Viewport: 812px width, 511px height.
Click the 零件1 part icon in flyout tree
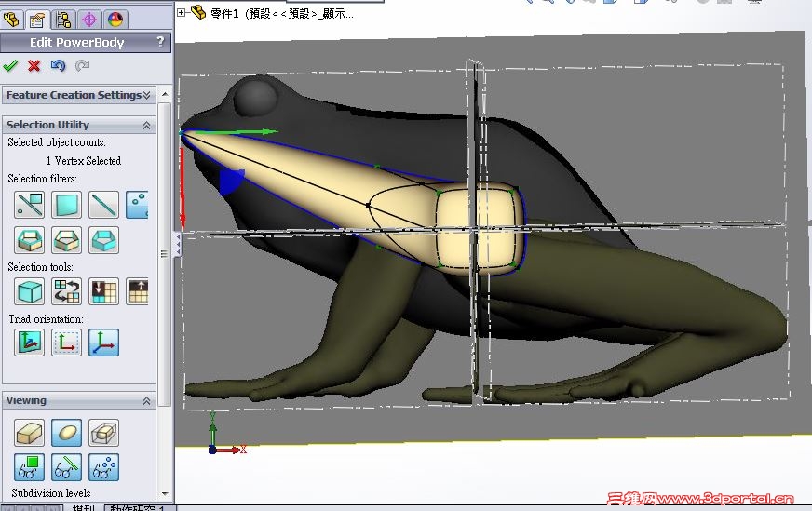click(198, 12)
